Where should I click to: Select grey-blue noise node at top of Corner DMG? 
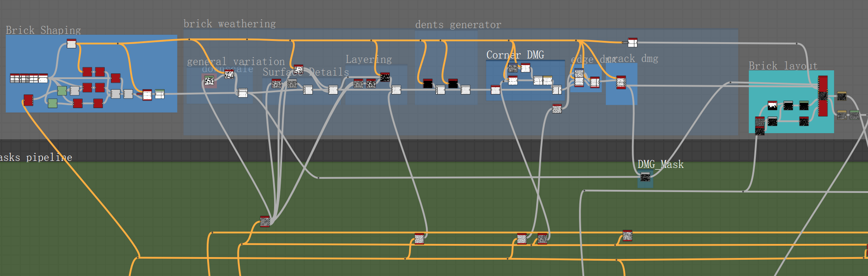click(x=513, y=68)
